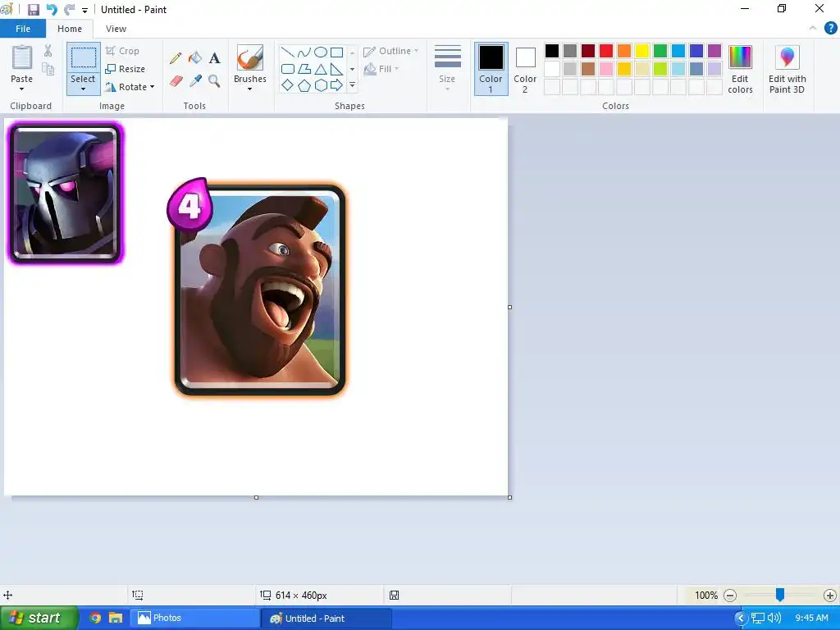The height and width of the screenshot is (630, 840).
Task: Choose the Rounded rectangle shape
Action: [288, 69]
